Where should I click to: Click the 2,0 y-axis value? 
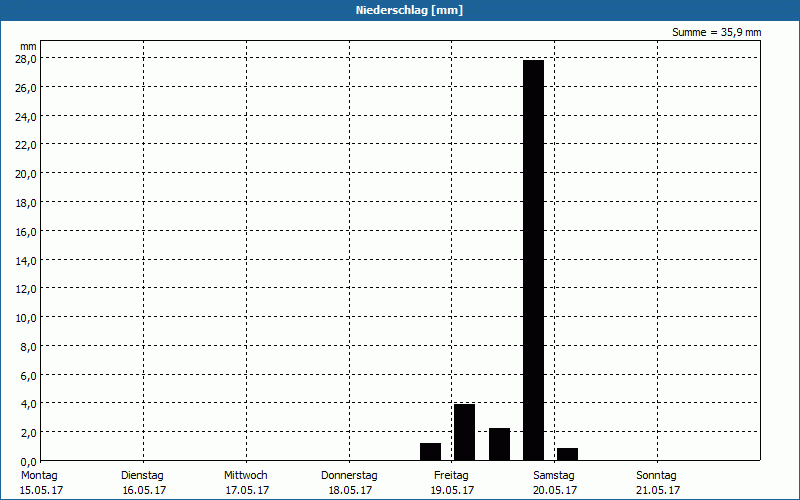pos(28,433)
